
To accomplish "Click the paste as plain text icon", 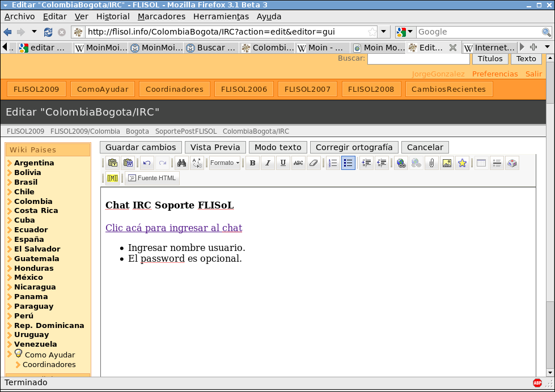I will (x=113, y=163).
